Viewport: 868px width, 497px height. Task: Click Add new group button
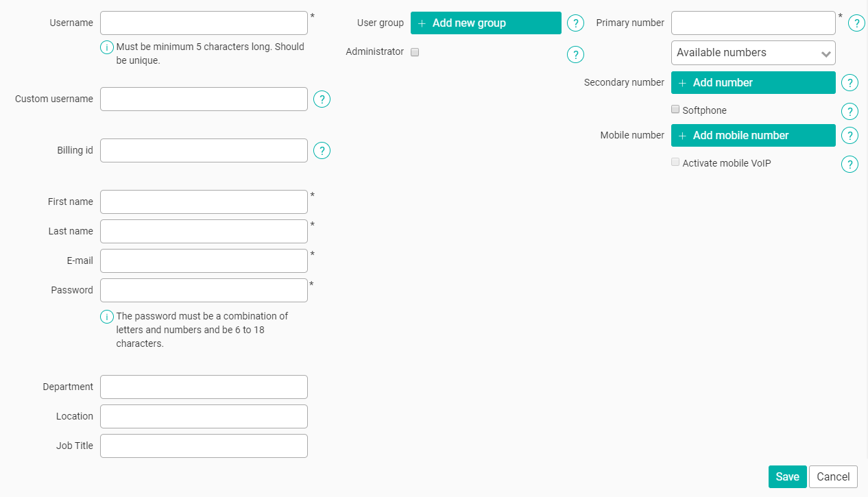(486, 23)
